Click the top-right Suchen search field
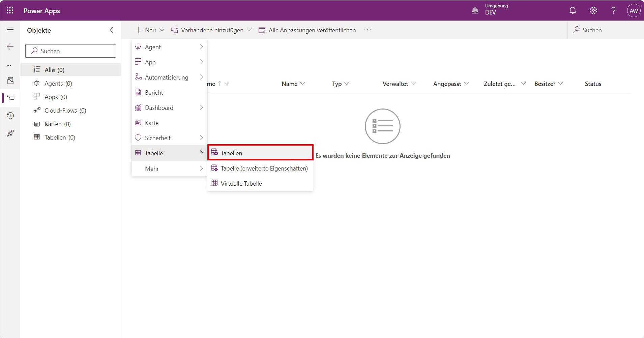The image size is (644, 338). click(x=606, y=30)
